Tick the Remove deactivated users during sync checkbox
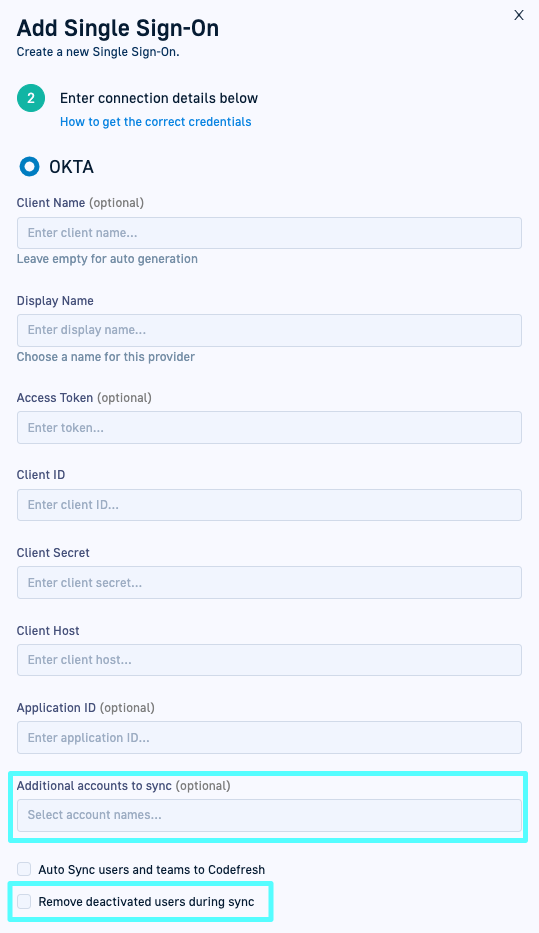The height and width of the screenshot is (933, 539). [x=24, y=901]
